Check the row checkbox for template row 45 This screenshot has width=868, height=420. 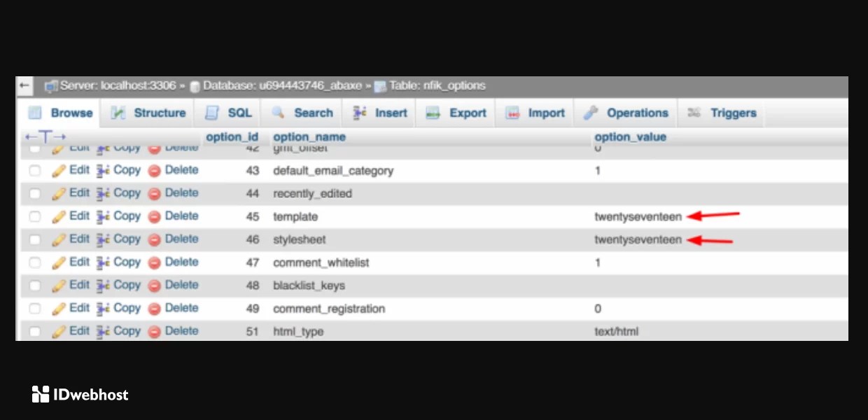[x=34, y=216]
